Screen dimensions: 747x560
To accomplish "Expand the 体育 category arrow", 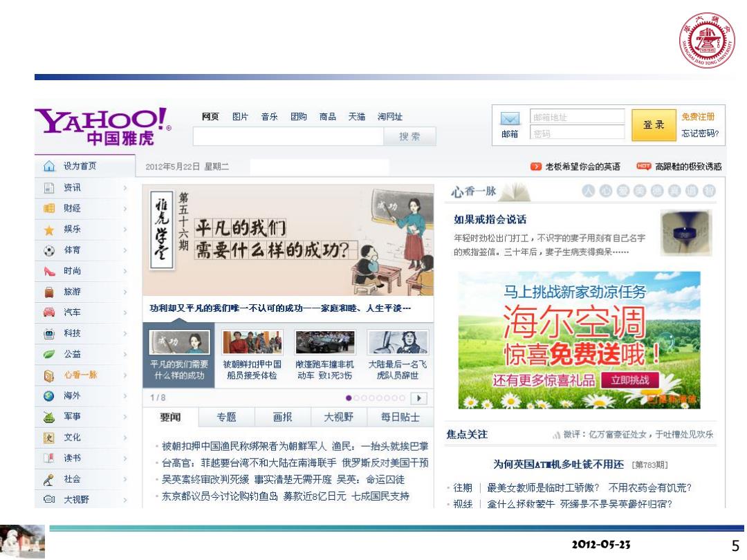I will tap(124, 250).
